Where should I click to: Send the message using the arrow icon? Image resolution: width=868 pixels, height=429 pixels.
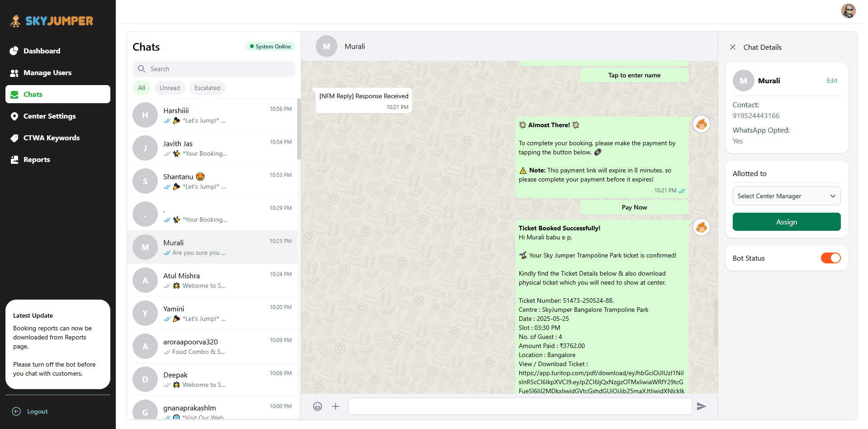(702, 406)
